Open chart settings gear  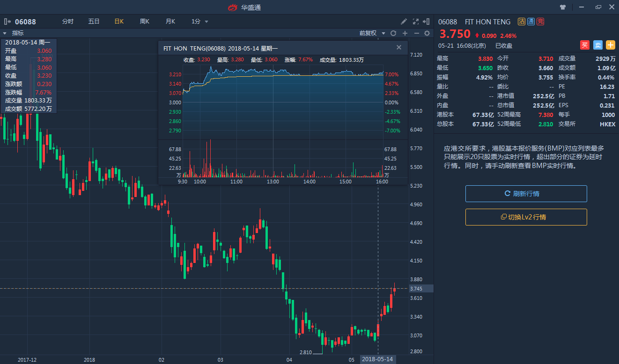(427, 33)
